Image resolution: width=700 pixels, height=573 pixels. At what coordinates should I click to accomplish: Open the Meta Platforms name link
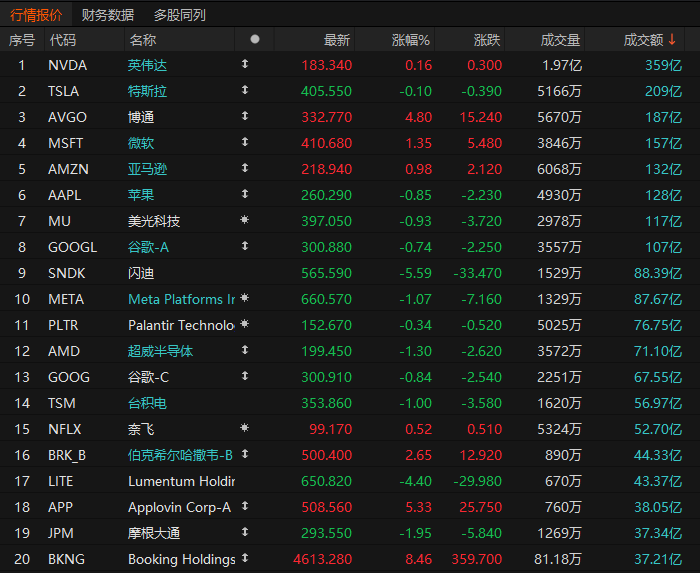coord(181,299)
